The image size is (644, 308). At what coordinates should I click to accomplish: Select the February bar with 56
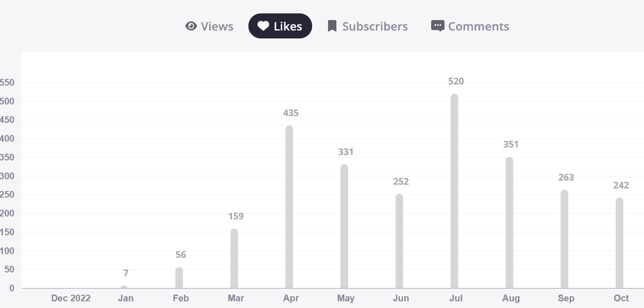(179, 278)
